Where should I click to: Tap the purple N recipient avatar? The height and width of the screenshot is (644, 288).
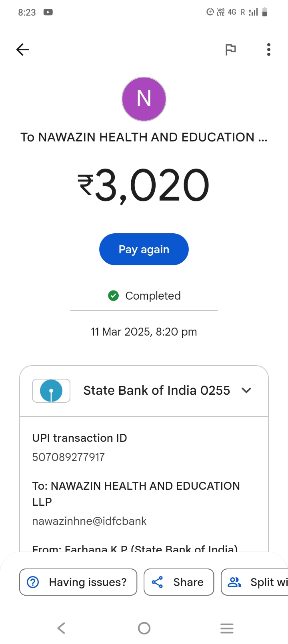click(144, 99)
